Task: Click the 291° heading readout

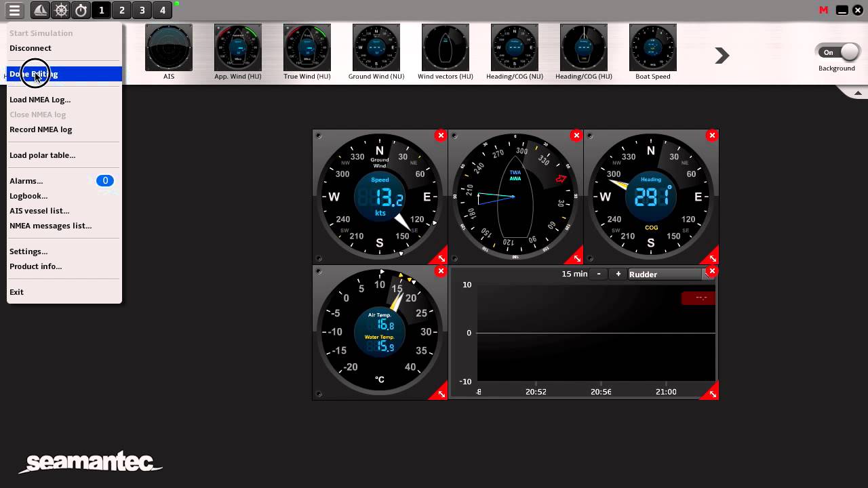Action: coord(652,197)
